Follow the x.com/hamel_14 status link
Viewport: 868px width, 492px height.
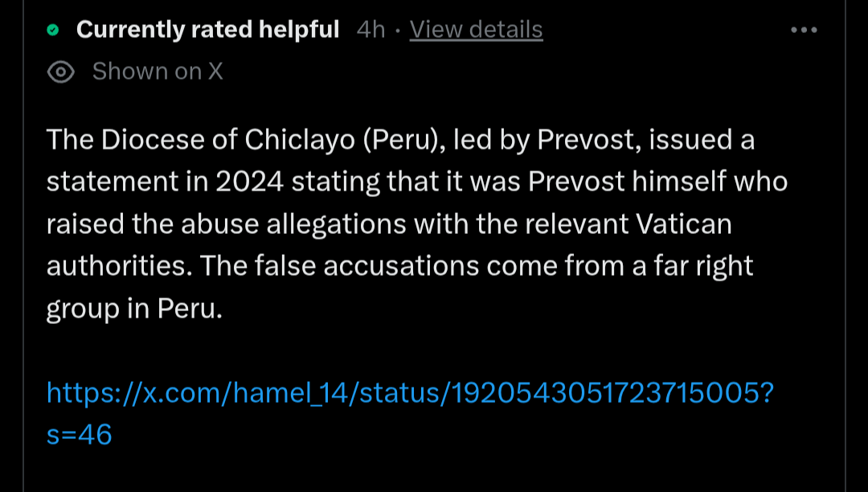pos(410,413)
